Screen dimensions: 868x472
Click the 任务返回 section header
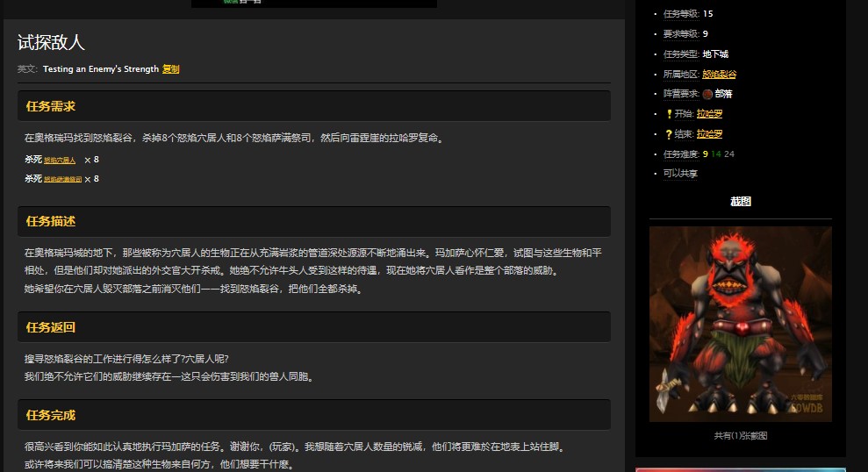(51, 327)
